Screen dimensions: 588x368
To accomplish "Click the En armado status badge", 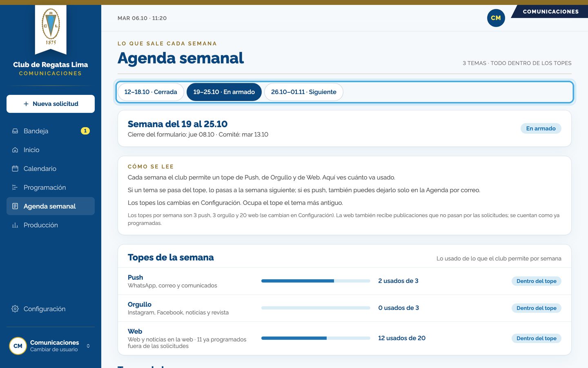I will [541, 128].
